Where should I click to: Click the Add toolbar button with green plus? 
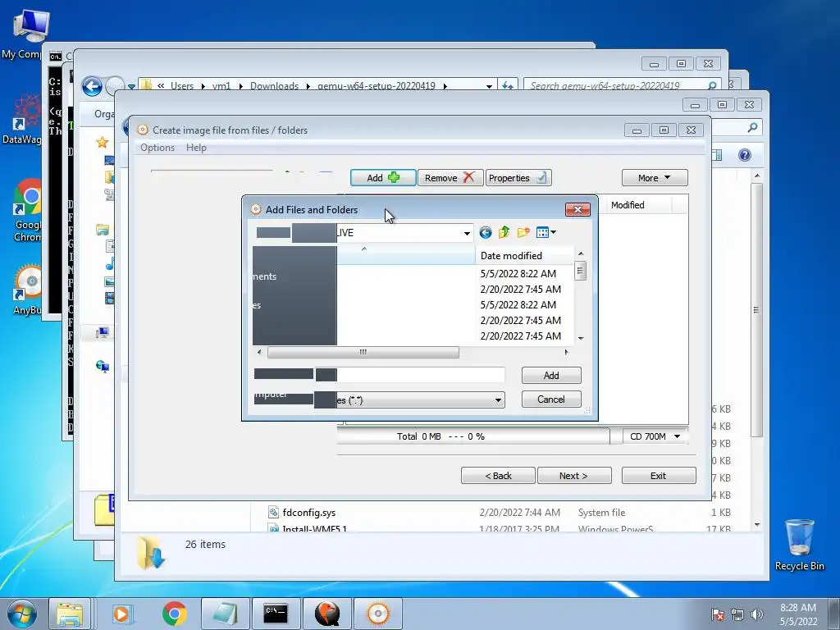click(383, 178)
